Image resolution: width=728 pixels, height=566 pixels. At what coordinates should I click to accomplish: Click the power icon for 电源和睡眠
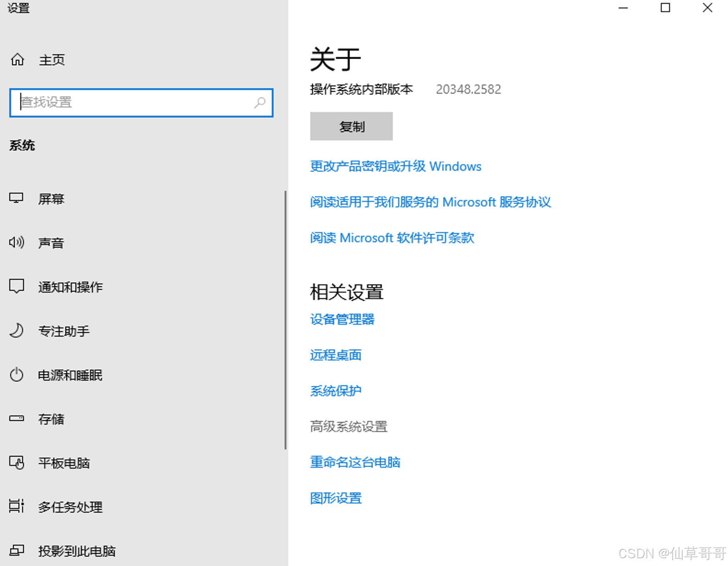(x=17, y=374)
